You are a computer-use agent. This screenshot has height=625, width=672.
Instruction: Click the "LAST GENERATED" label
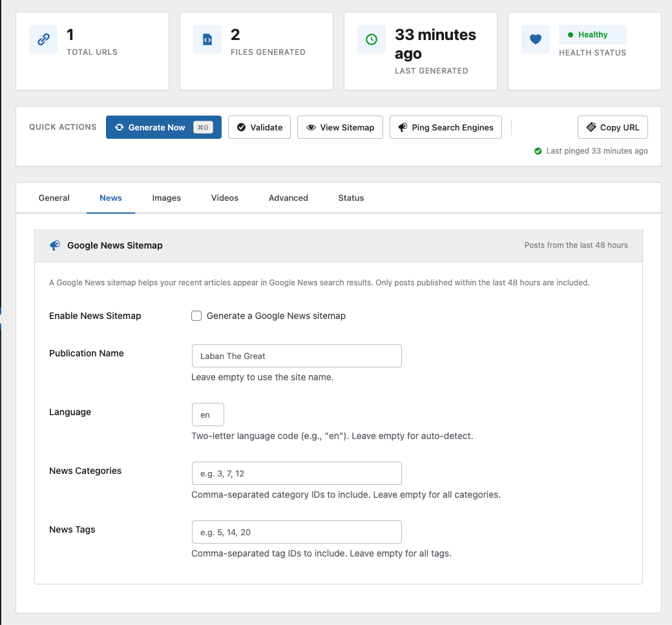pos(432,71)
